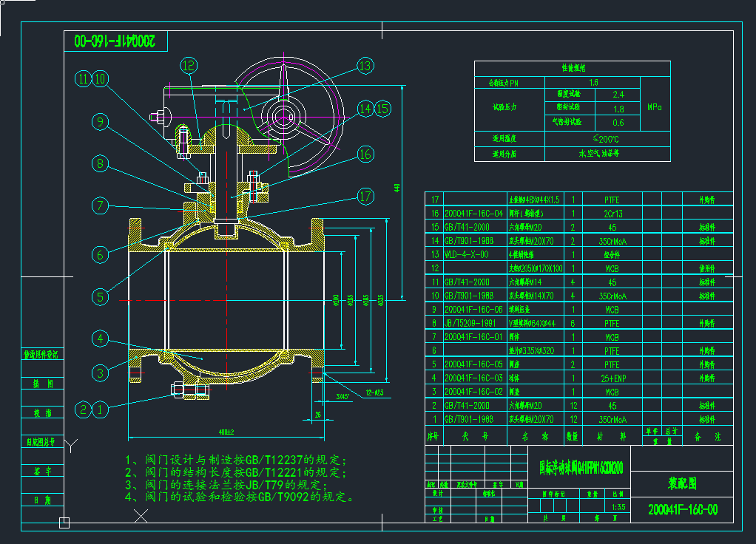Click part balloon number 12
The width and height of the screenshot is (756, 544).
[189, 66]
